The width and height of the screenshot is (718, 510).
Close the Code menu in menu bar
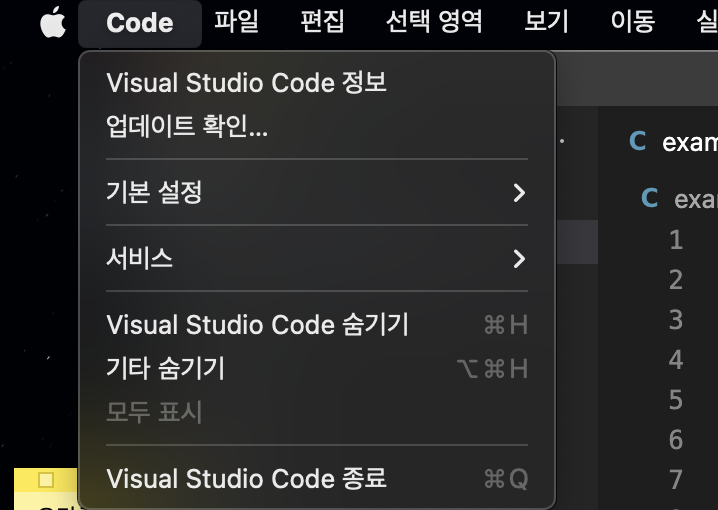(x=140, y=23)
